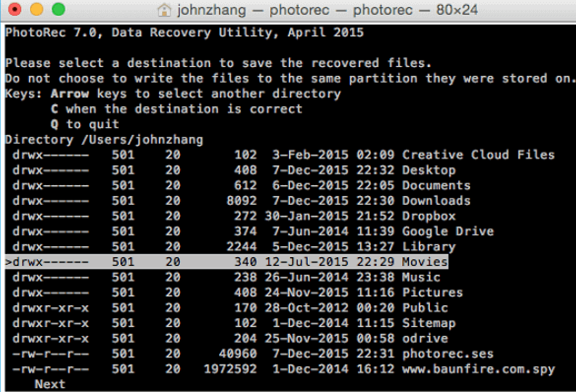This screenshot has width=576, height=392.
Task: Select the odrive directory entry
Action: click(424, 338)
